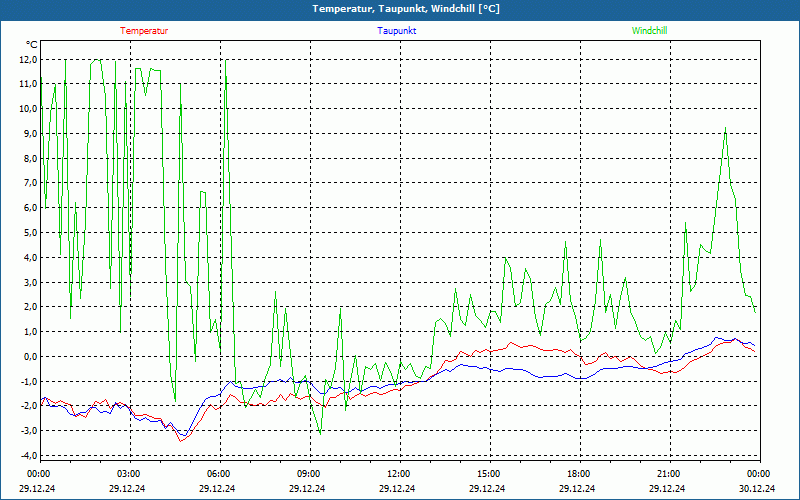Click the 09:00 time axis marker

[x=308, y=474]
